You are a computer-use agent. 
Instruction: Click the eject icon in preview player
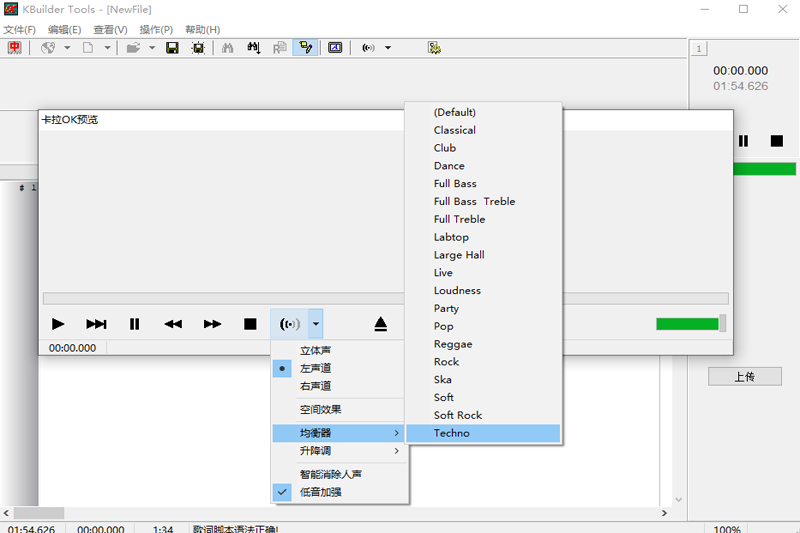pos(380,324)
